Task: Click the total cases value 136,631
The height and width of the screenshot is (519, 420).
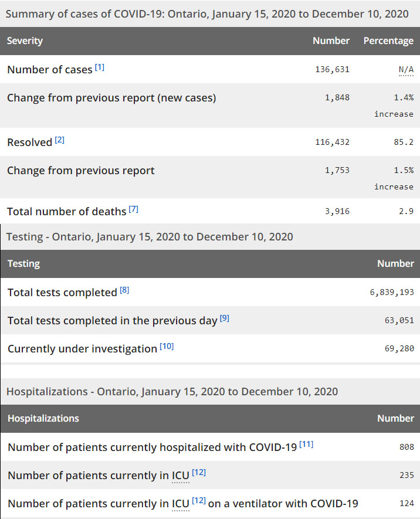Action: point(332,70)
